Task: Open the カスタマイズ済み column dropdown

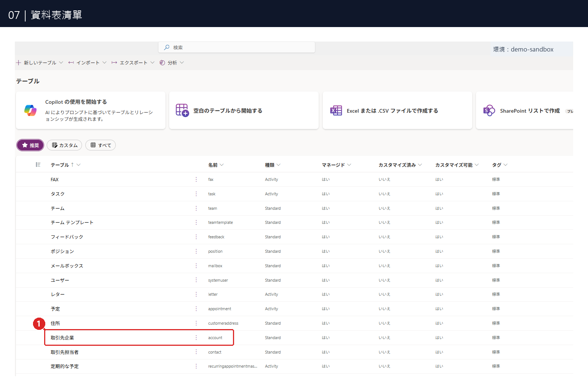Action: (x=420, y=165)
